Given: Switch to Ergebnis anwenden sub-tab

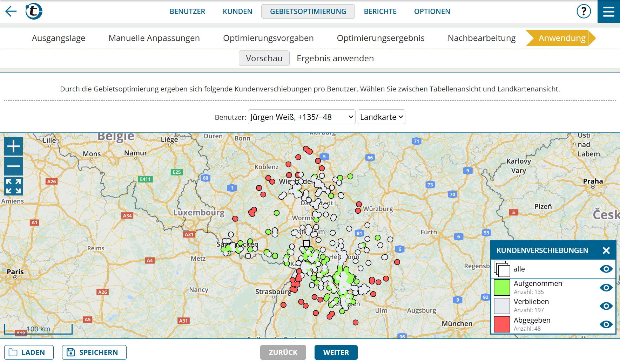Looking at the screenshot, I should pos(335,58).
